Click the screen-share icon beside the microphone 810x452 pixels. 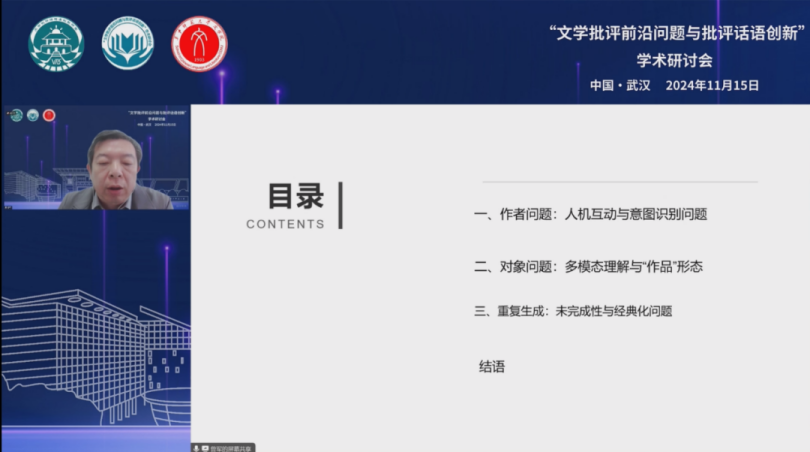(x=205, y=448)
